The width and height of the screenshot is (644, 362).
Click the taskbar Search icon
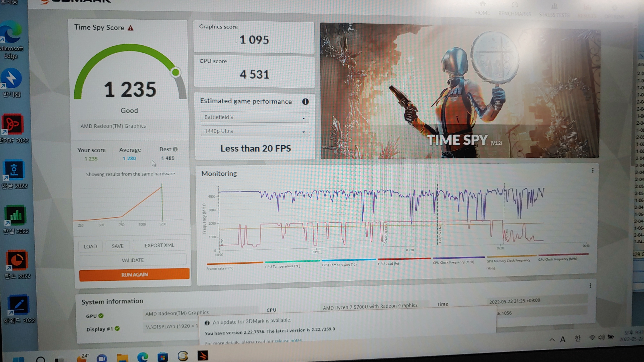tap(40, 360)
